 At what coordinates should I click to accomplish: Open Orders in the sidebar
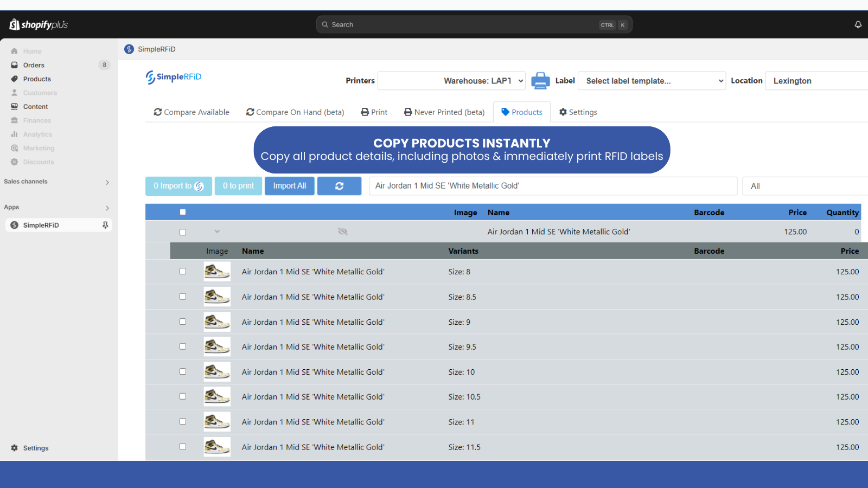34,65
